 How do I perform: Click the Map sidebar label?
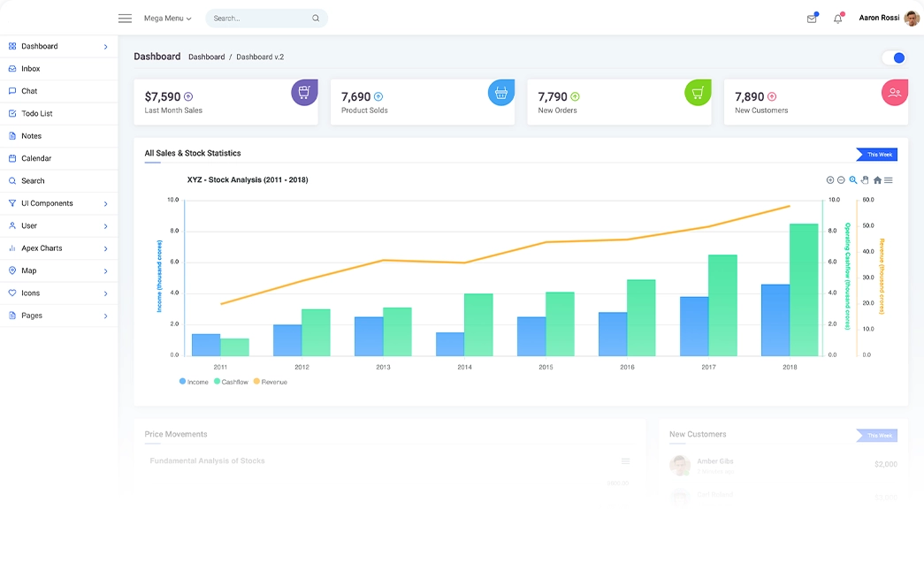tap(29, 270)
